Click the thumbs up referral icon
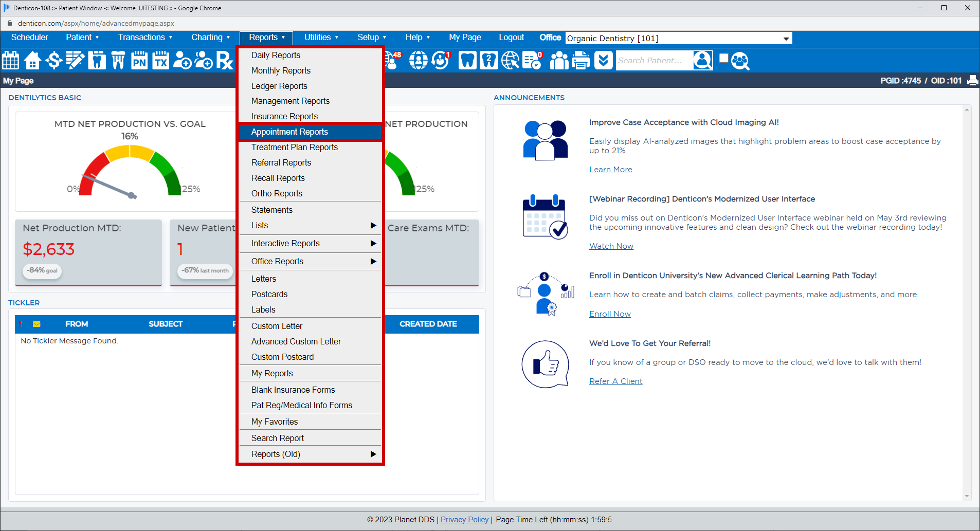Image resolution: width=980 pixels, height=531 pixels. tap(546, 364)
